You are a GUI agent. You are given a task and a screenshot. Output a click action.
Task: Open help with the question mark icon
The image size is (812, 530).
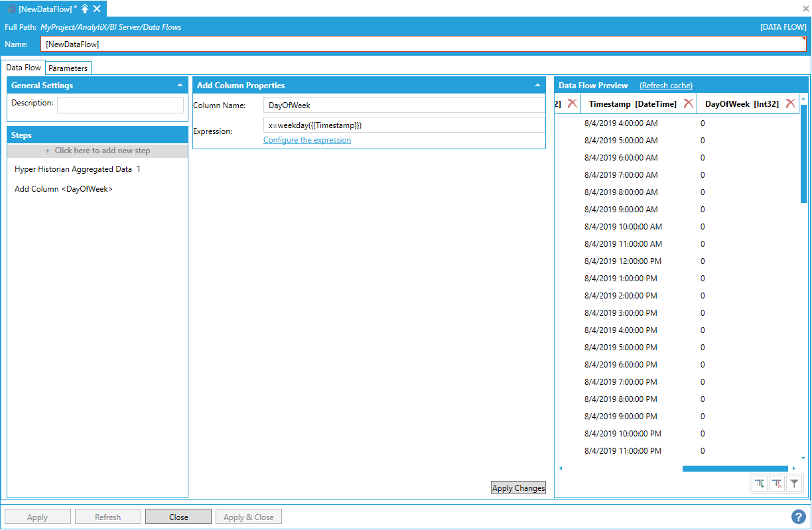pyautogui.click(x=799, y=517)
